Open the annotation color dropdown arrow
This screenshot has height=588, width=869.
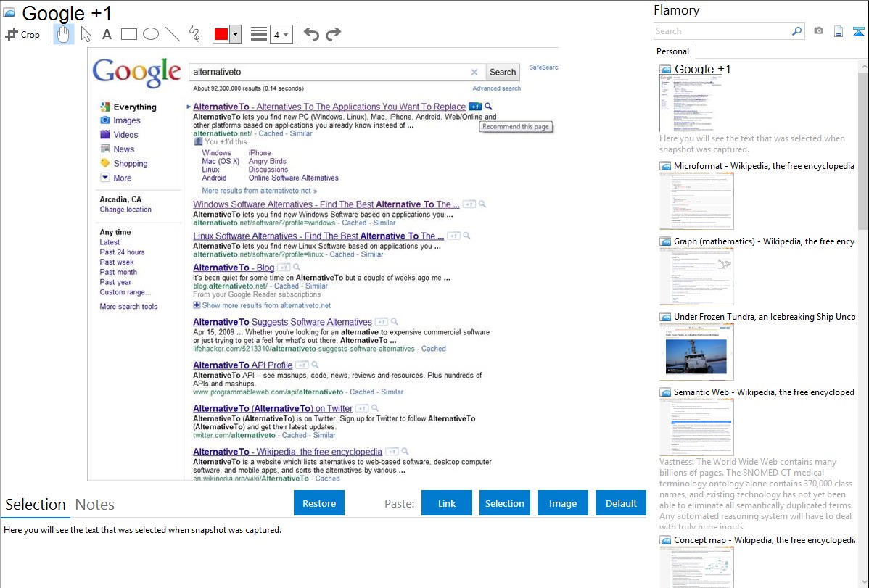click(x=236, y=34)
